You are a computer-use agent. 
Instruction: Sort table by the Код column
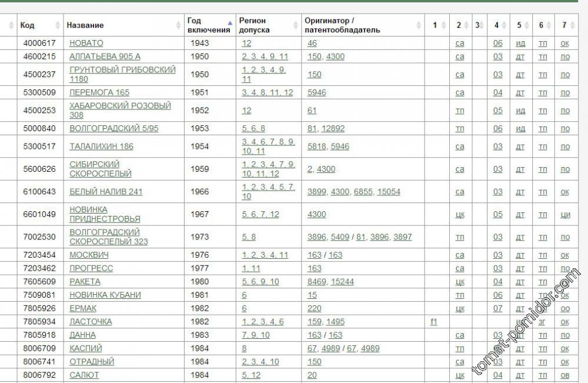point(40,25)
